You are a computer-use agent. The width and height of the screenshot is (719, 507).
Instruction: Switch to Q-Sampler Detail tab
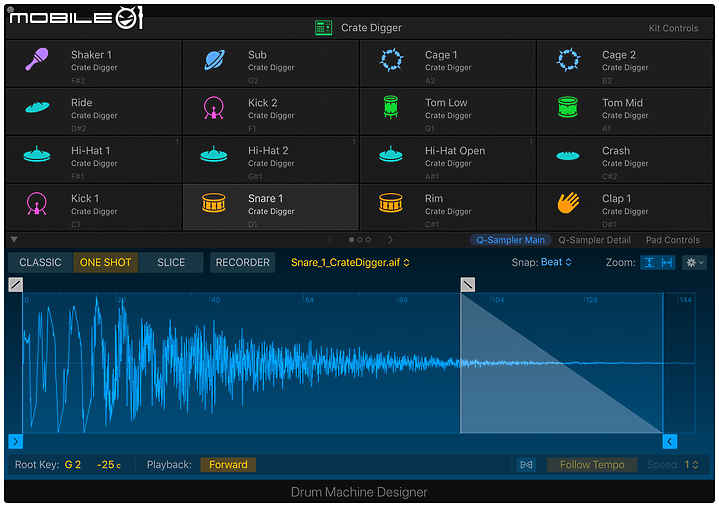[594, 240]
